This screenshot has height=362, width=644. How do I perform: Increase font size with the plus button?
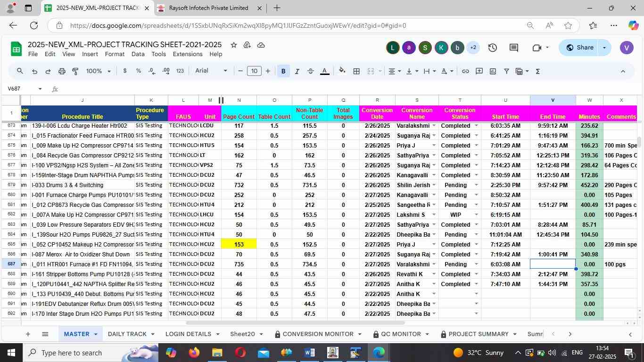[268, 71]
